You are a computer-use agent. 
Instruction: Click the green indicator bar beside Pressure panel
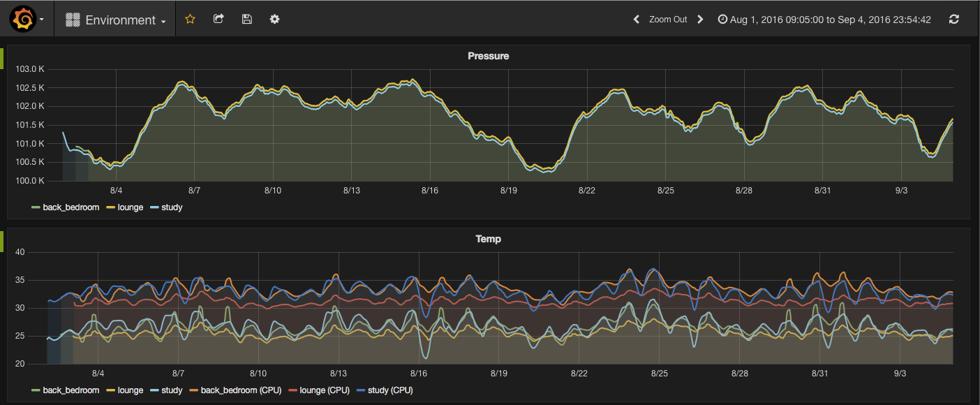pyautogui.click(x=2, y=59)
